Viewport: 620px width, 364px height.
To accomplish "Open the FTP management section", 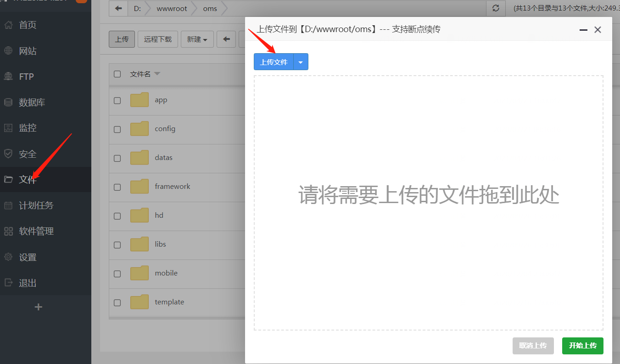I will click(x=25, y=76).
